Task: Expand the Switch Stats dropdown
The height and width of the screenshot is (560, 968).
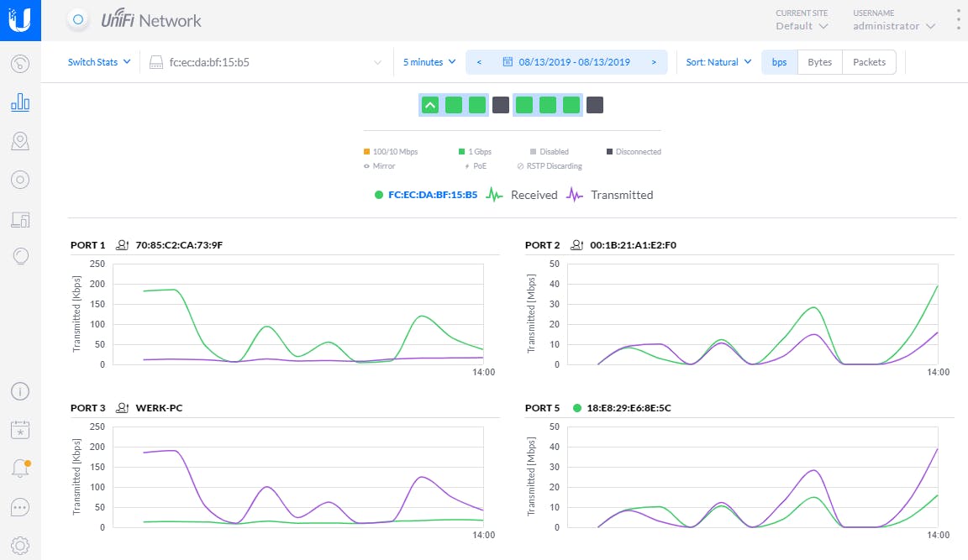Action: tap(99, 62)
